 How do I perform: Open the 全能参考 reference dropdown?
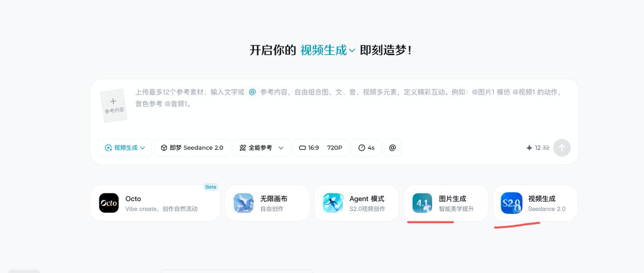point(261,148)
